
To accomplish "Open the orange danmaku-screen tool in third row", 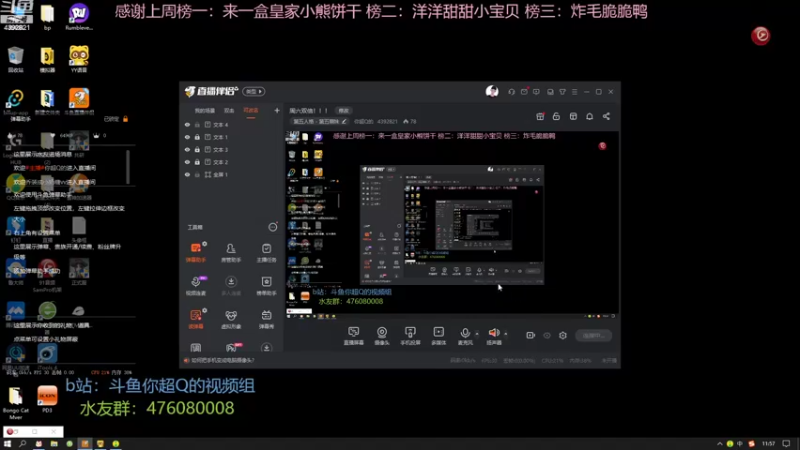I will click(196, 318).
